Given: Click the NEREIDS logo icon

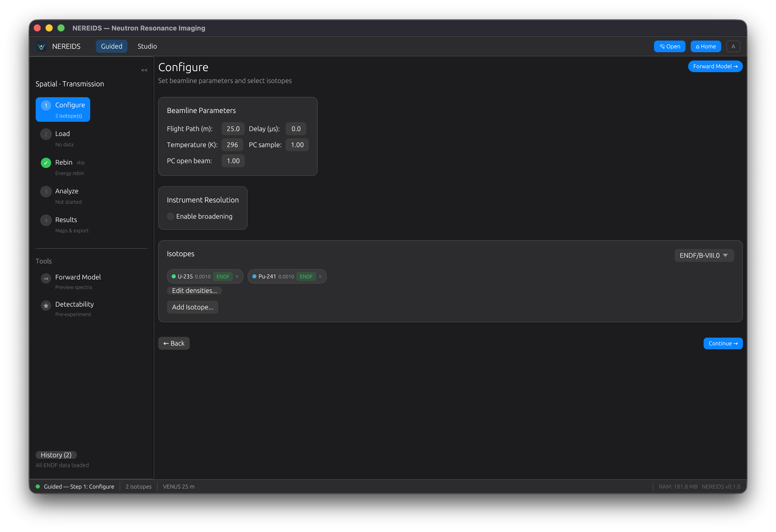Looking at the screenshot, I should pos(41,47).
